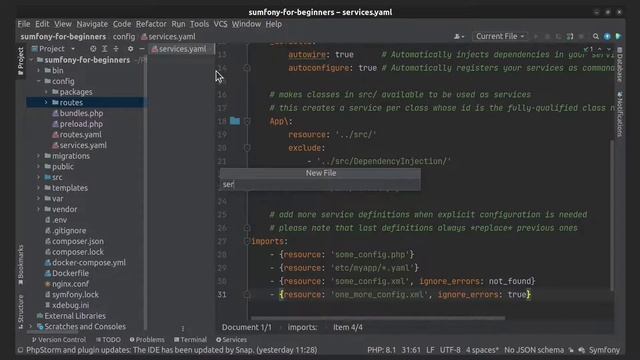Open the Current File run configuration dropdown
Screen dimensions: 640x360
coord(500,36)
